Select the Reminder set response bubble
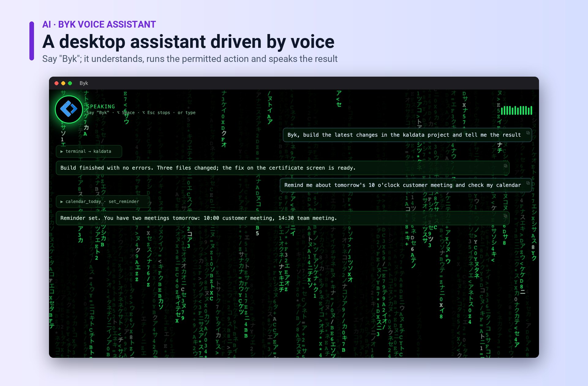588x386 pixels. (282, 218)
